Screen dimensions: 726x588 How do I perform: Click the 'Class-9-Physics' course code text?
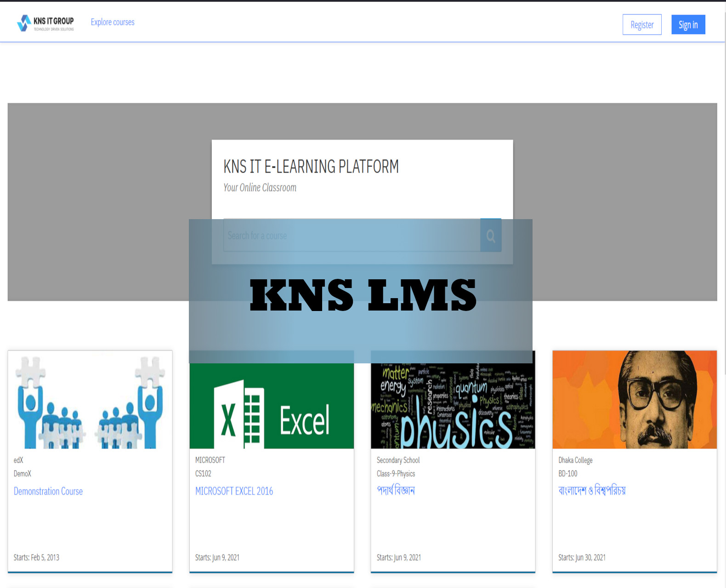click(x=396, y=474)
